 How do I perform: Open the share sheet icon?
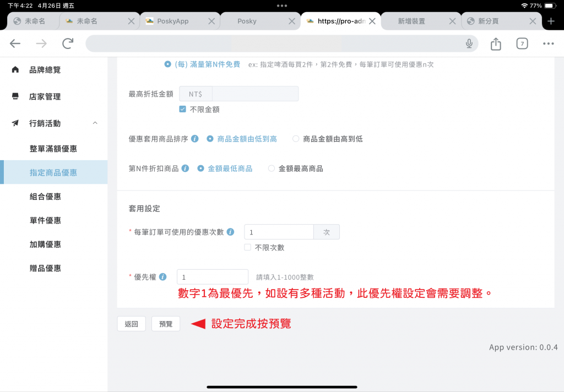pyautogui.click(x=496, y=43)
